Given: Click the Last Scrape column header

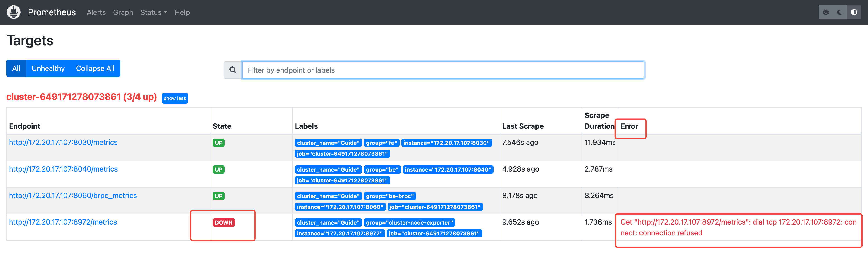Looking at the screenshot, I should coord(523,126).
